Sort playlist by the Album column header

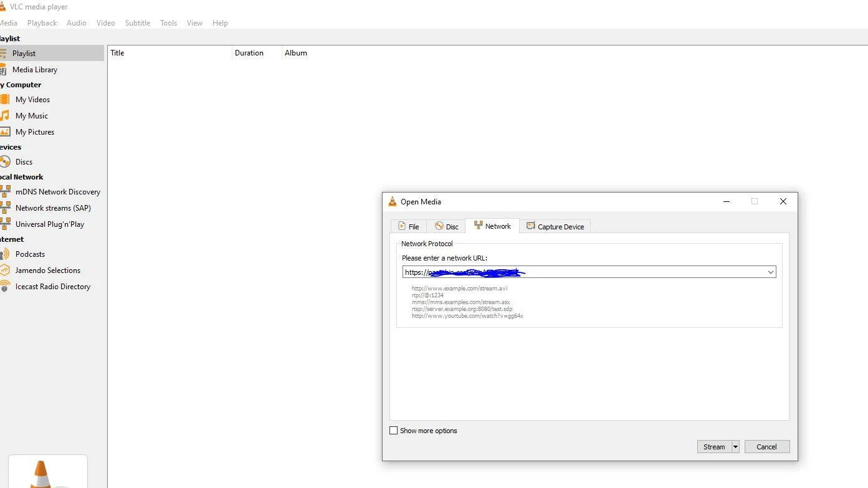click(296, 53)
